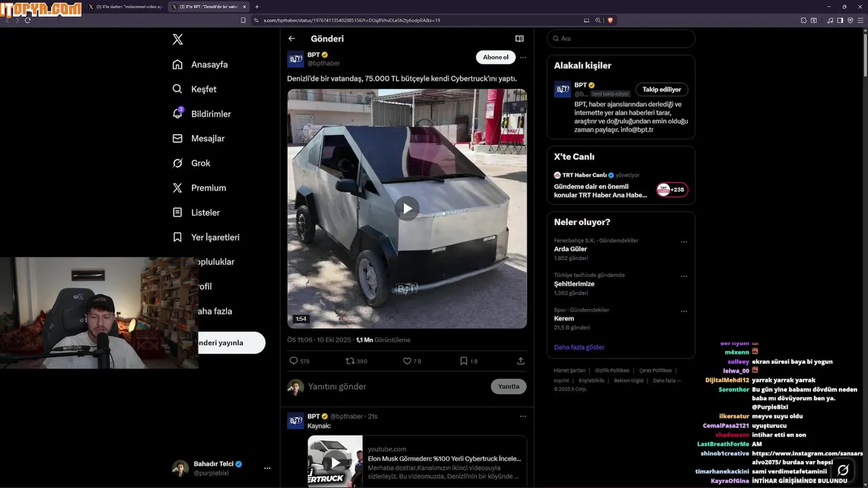This screenshot has height=488, width=868.
Task: Click the zoom magnifier icon in address bar
Action: (598, 20)
